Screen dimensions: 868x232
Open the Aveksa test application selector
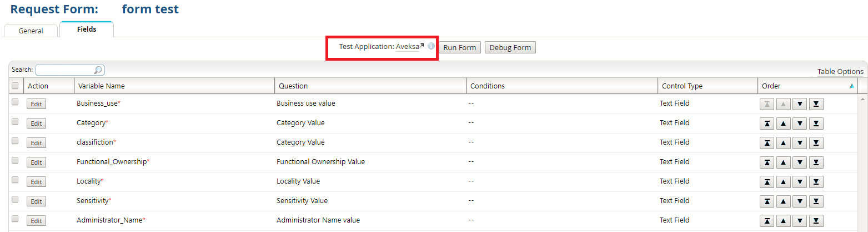click(x=409, y=47)
